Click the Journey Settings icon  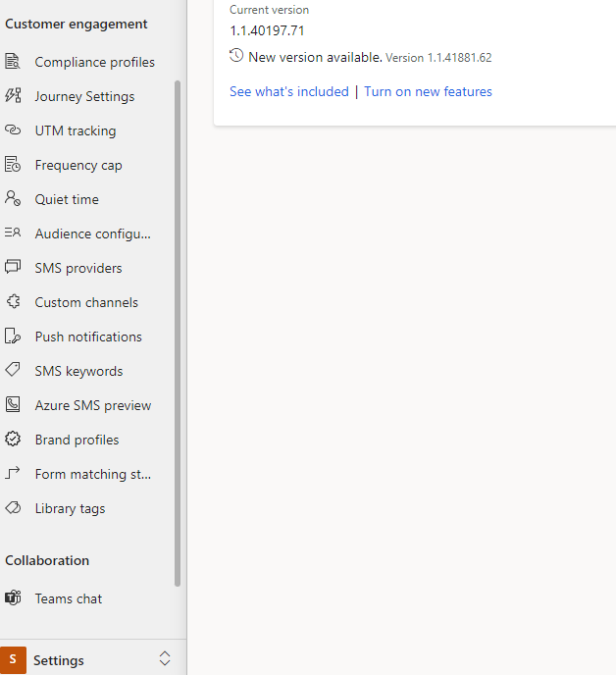coord(13,95)
